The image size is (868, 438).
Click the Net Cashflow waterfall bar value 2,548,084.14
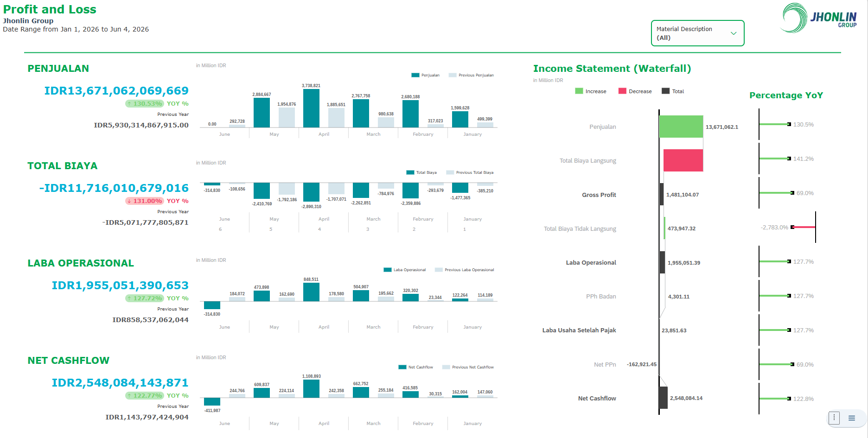(686, 398)
